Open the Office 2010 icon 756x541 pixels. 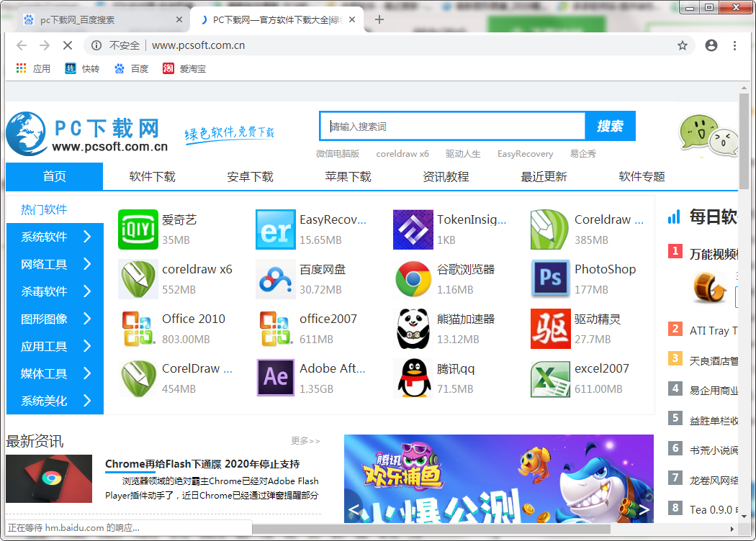tap(138, 329)
